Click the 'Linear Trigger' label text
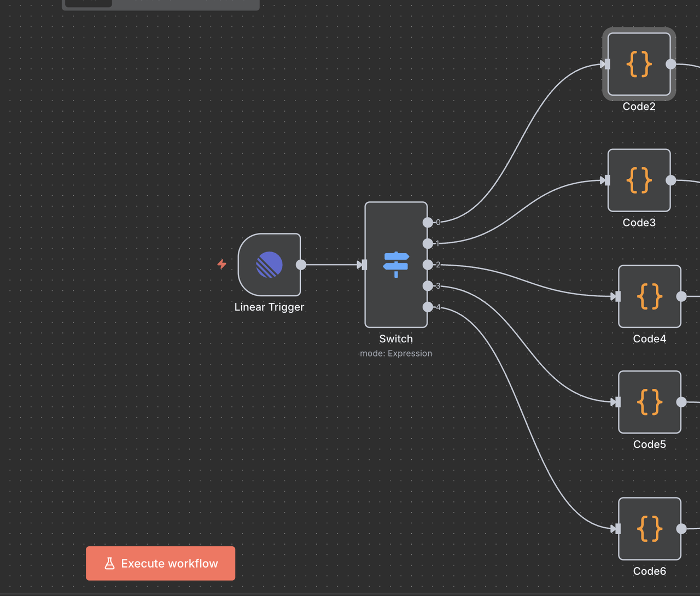Viewport: 700px width, 596px height. click(x=269, y=307)
